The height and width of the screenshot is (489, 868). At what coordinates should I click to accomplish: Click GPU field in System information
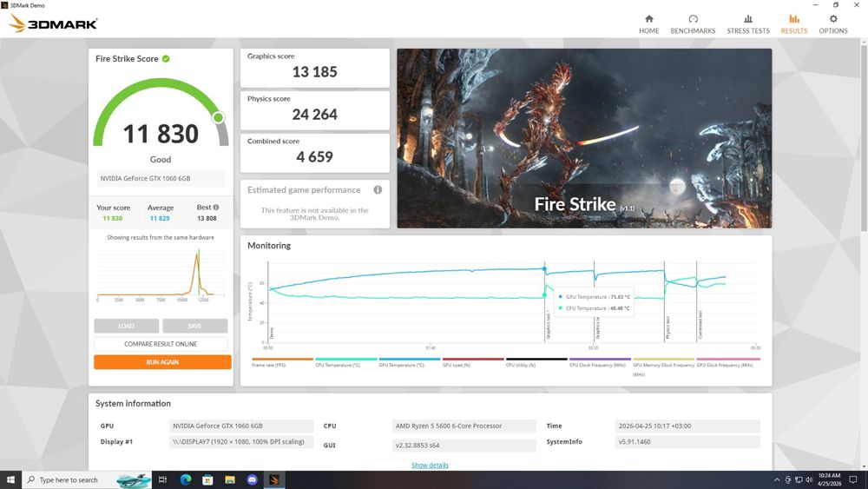pyautogui.click(x=241, y=426)
